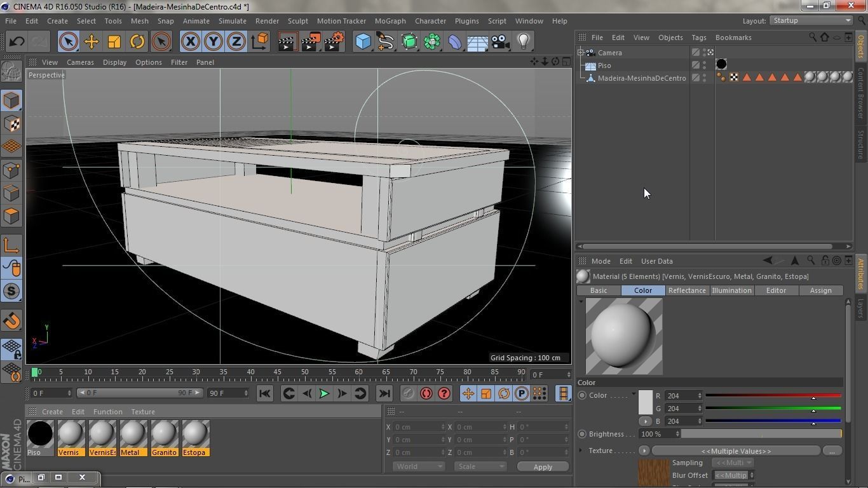Viewport: 868px width, 488px height.
Task: Open viewport Cameras menu
Action: coord(80,62)
